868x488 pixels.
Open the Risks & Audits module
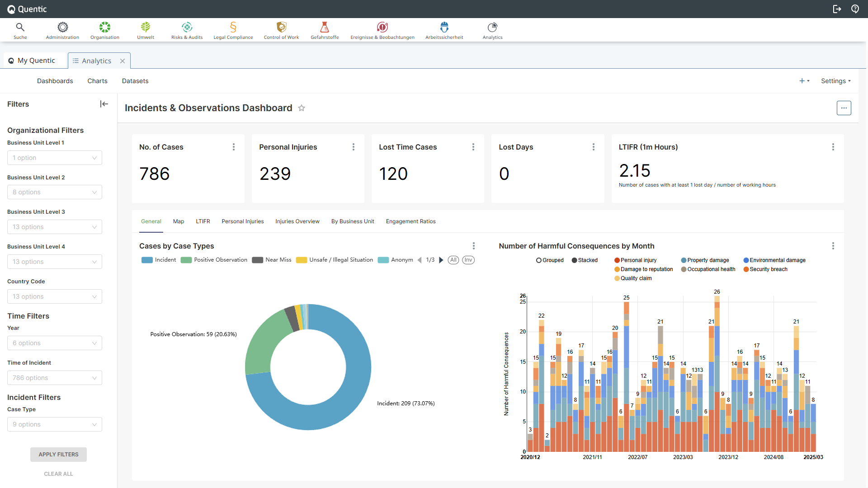(187, 30)
